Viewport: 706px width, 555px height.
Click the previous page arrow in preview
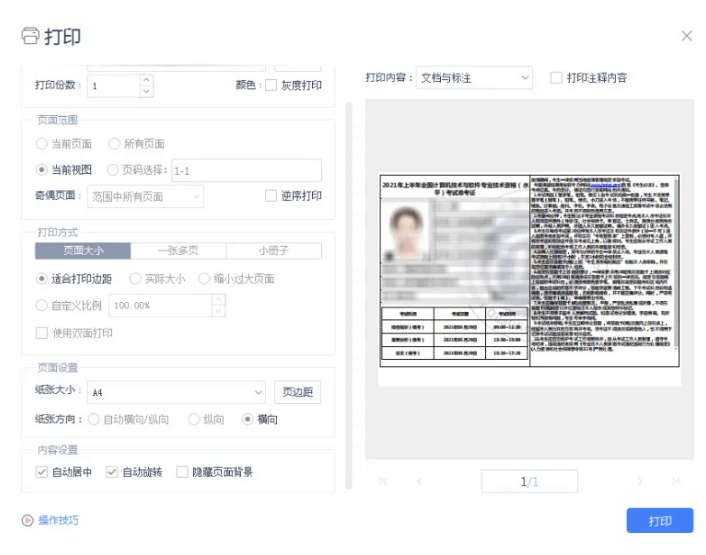coord(419,481)
